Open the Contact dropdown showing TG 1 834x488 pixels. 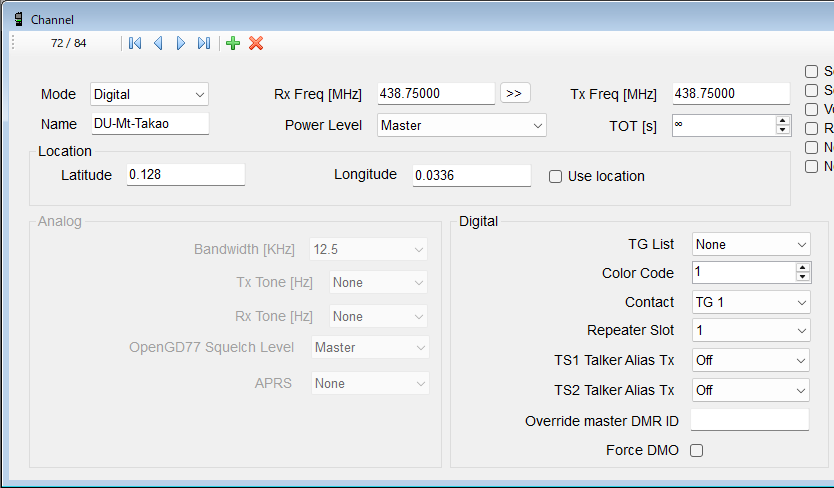750,303
